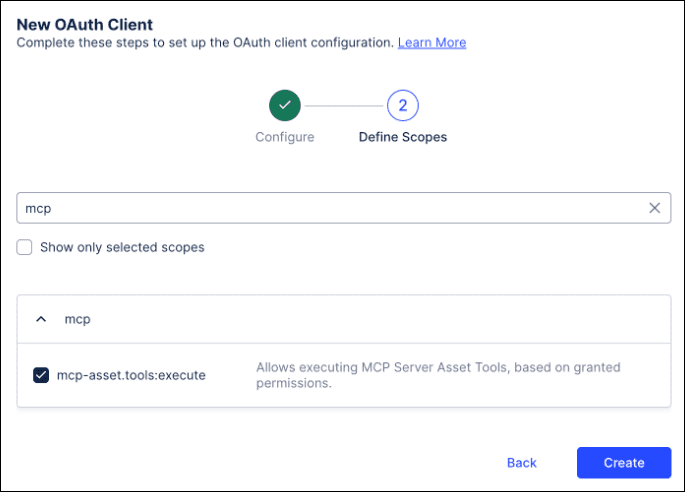Click the mcp-asset.tools:execute scope name
The image size is (685, 492).
point(131,375)
